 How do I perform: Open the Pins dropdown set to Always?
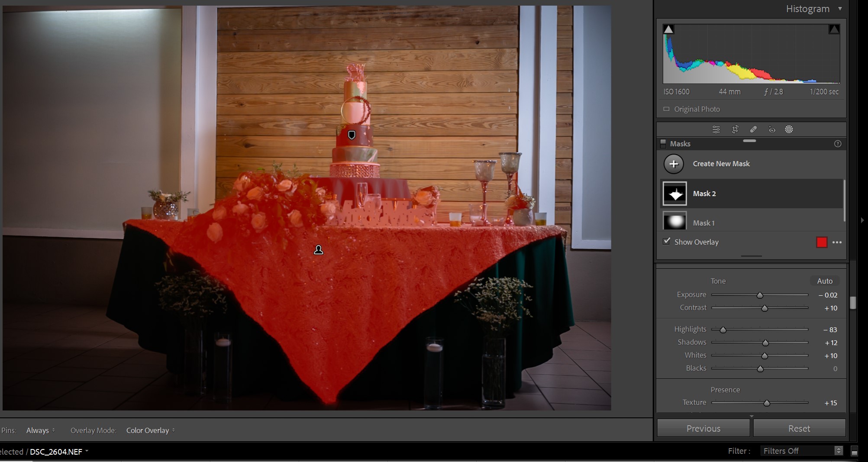41,430
